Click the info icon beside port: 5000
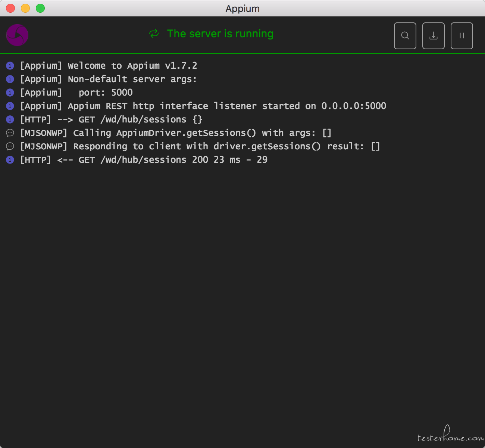 point(10,93)
